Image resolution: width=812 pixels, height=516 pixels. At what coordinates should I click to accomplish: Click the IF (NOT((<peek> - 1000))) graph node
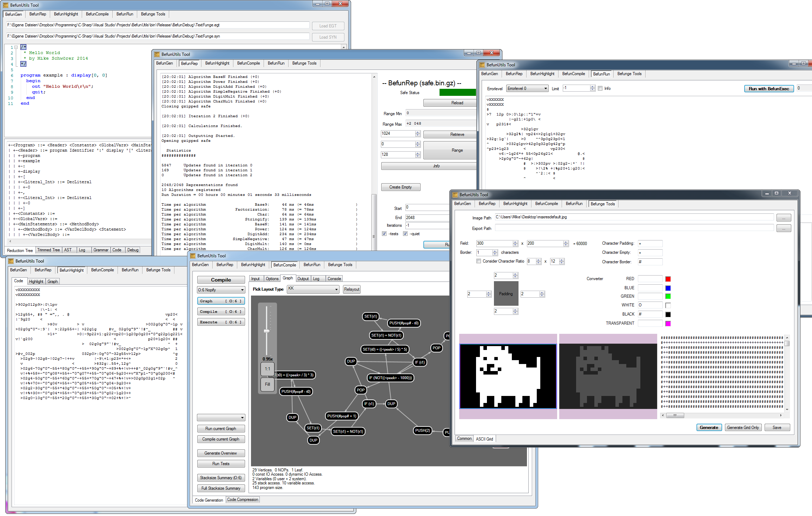tap(390, 378)
